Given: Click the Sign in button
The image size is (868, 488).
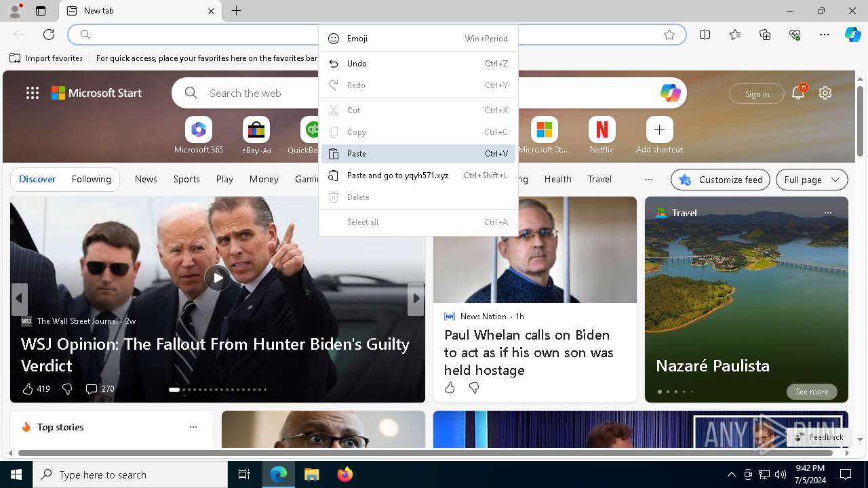Looking at the screenshot, I should [x=757, y=94].
